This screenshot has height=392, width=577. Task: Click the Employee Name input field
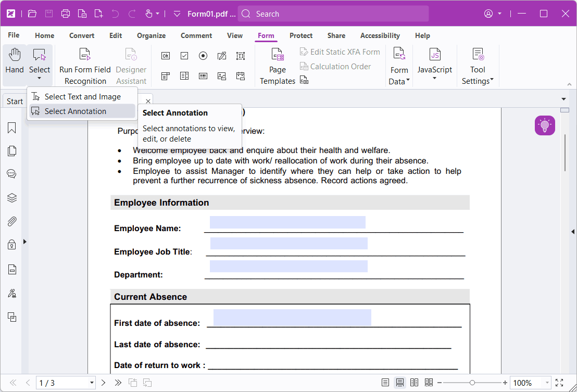[x=286, y=222]
